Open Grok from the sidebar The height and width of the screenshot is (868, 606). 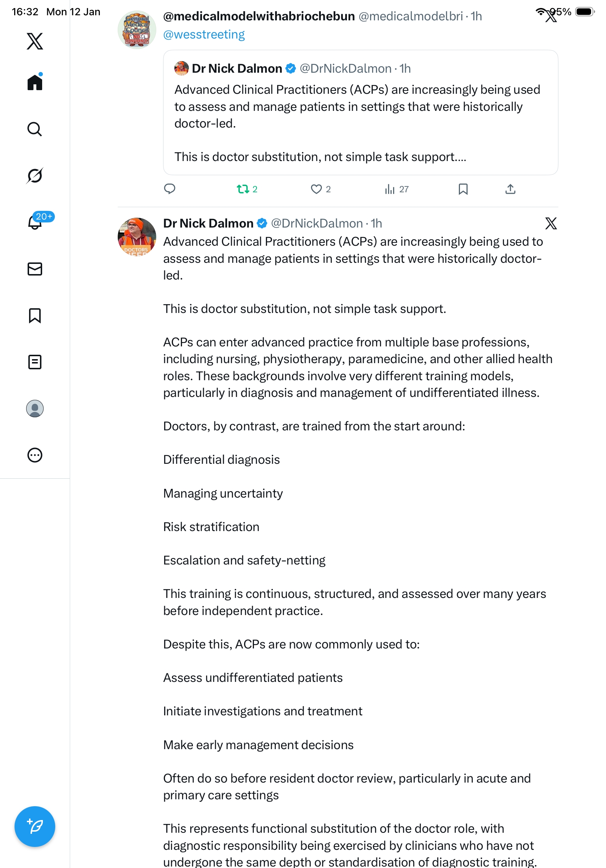click(35, 176)
